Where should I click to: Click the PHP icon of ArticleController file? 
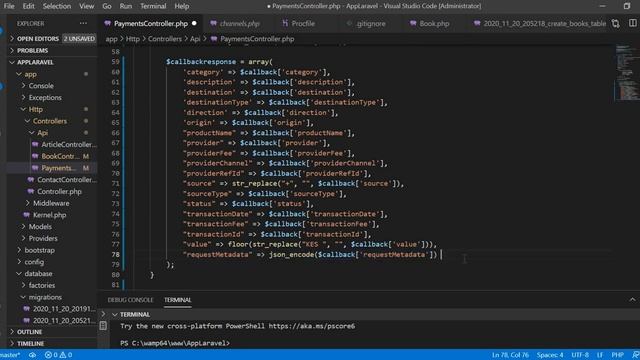coord(35,144)
